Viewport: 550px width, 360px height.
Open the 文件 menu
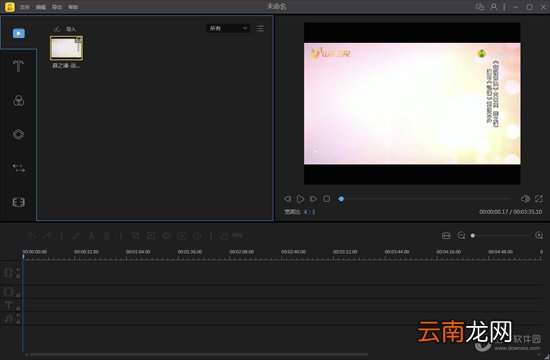click(25, 7)
